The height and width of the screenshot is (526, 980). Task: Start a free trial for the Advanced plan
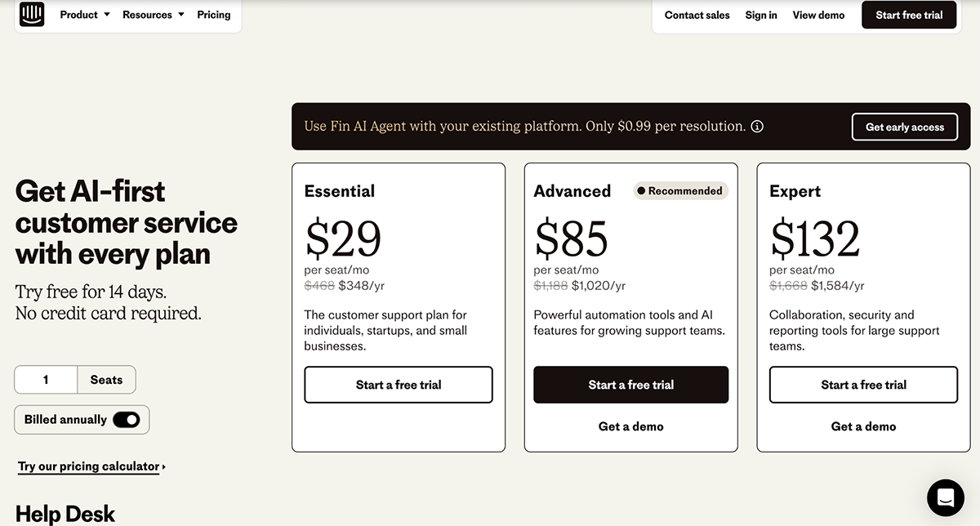(x=630, y=384)
